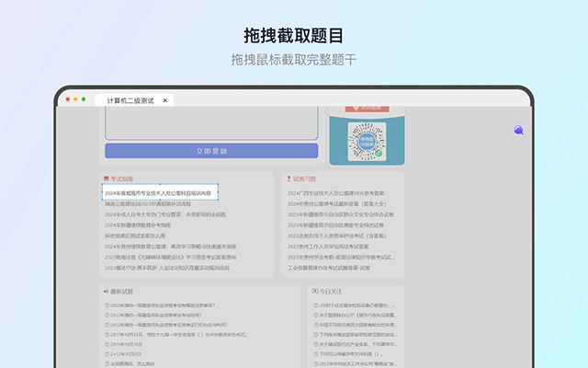Screen dimensions: 588x368
Task: Open 2024年新疆继续教育补考指南 link
Action: point(138,225)
